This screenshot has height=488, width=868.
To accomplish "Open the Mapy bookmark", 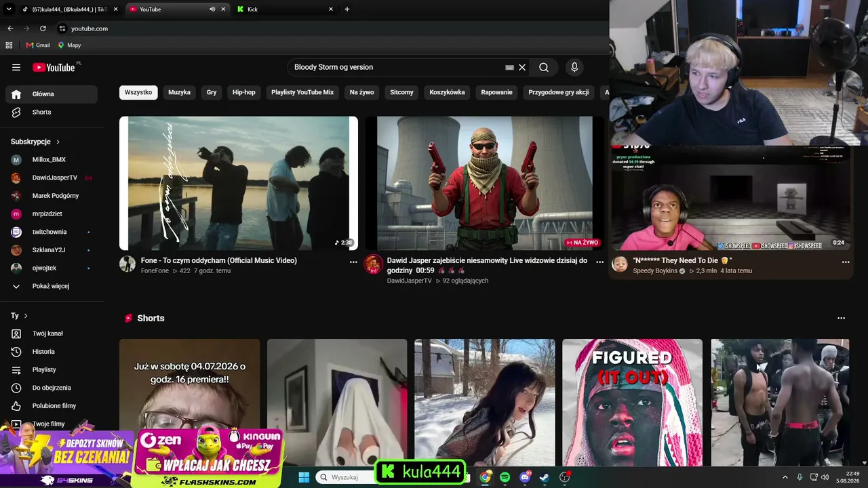I will (x=69, y=45).
